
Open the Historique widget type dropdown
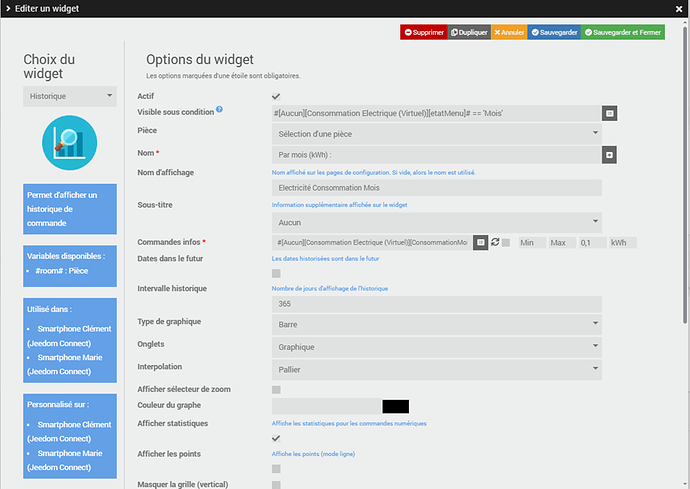[x=70, y=96]
